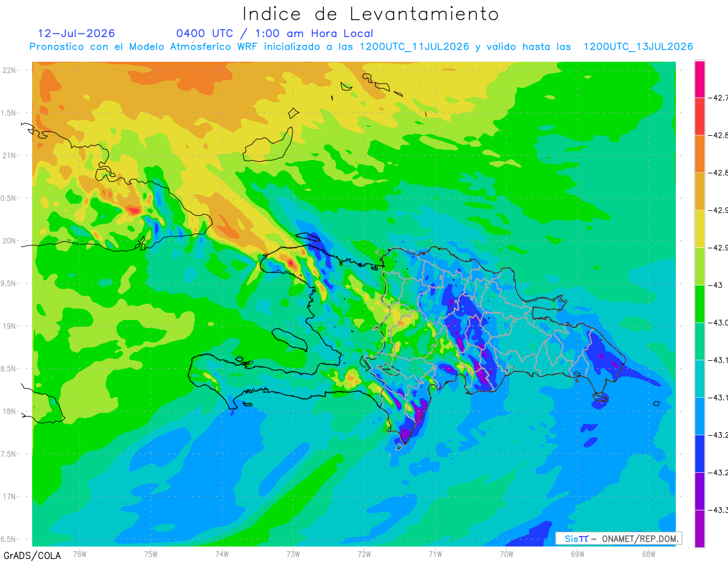The height and width of the screenshot is (562, 728).
Task: Pick the pure green legend swatch
Action: point(699,303)
